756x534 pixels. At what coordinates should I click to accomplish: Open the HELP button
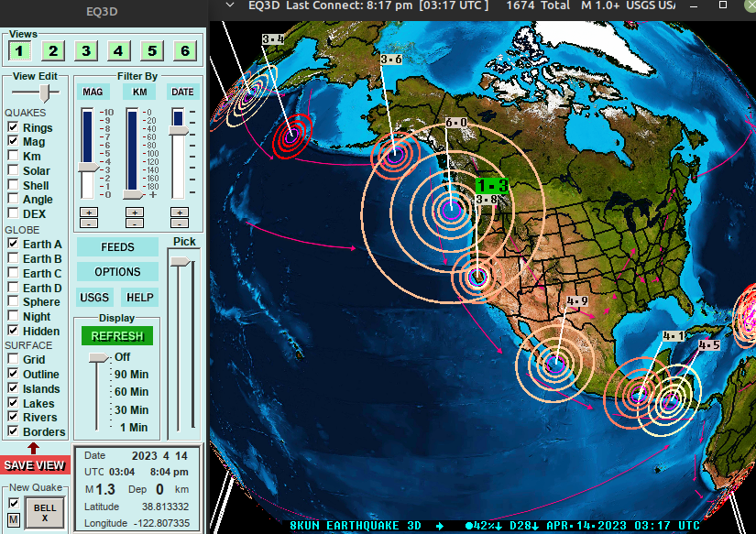pos(140,298)
